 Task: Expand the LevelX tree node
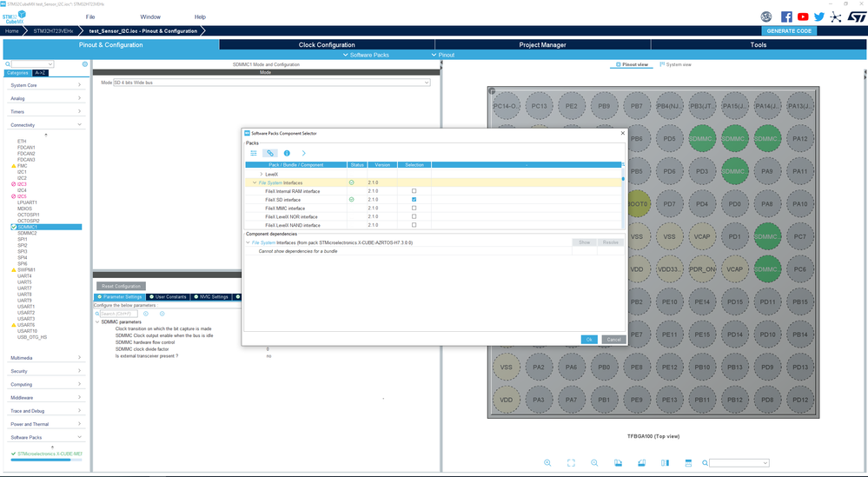pos(262,175)
